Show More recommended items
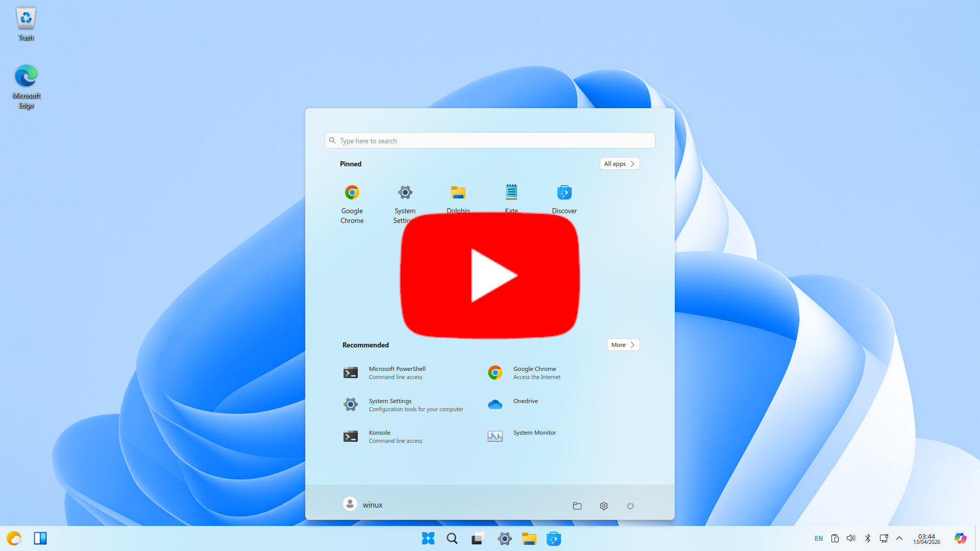980x551 pixels. (x=623, y=345)
